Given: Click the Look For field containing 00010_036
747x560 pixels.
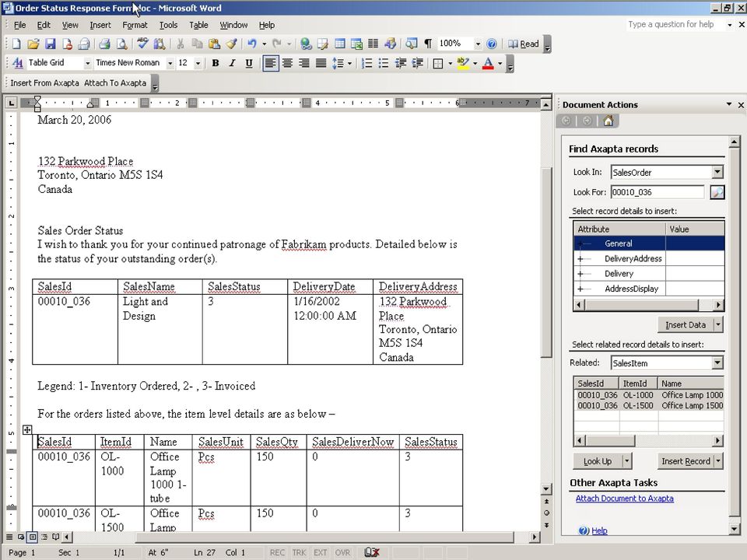Looking at the screenshot, I should coord(657,192).
